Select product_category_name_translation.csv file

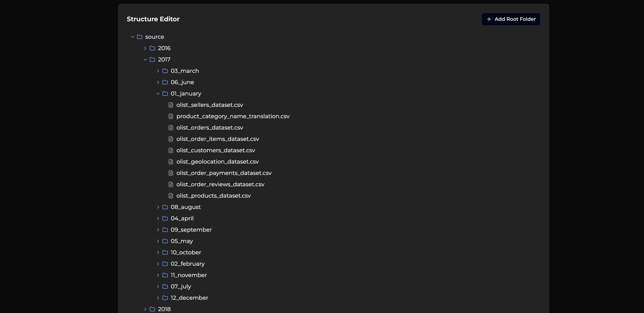[233, 116]
